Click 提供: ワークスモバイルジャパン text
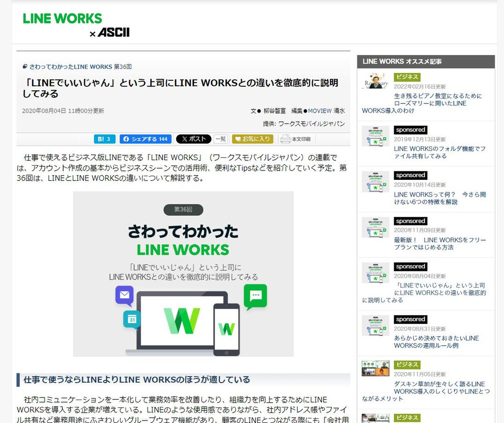 [x=304, y=124]
